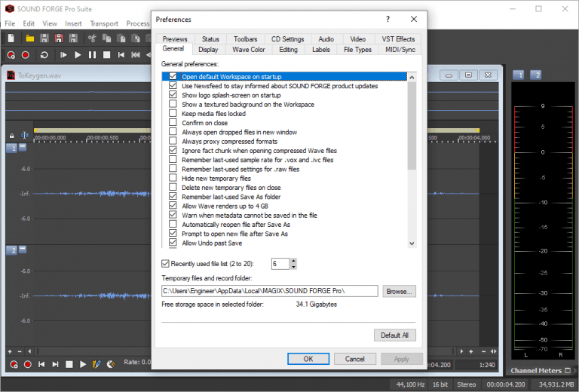
Task: Click the Channel Meters panel options square icon
Action: coord(568,370)
